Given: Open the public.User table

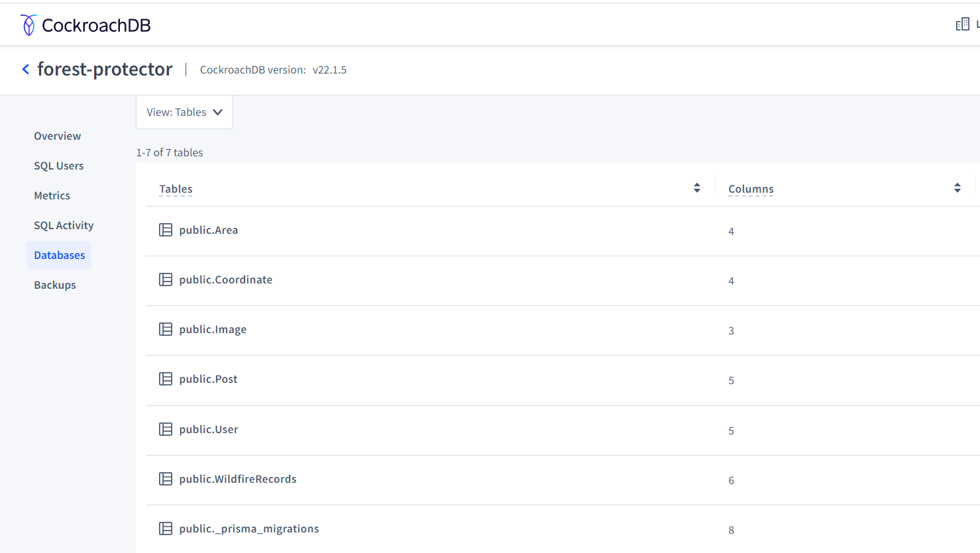Looking at the screenshot, I should [209, 429].
